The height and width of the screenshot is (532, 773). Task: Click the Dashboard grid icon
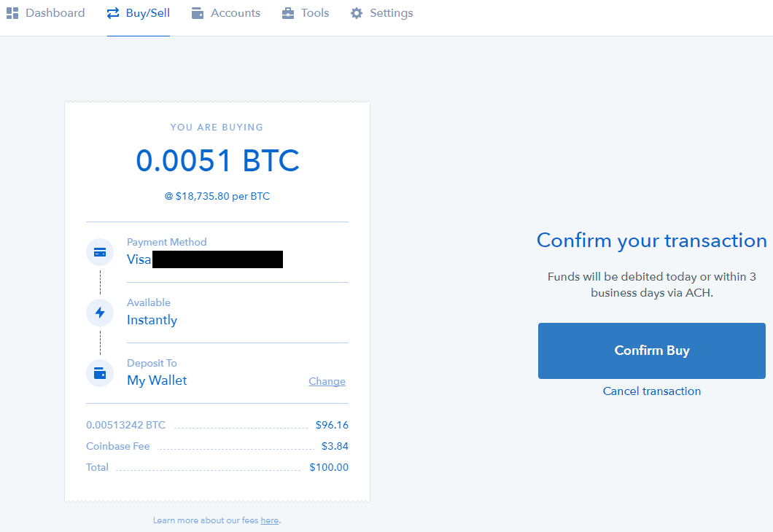tap(12, 12)
